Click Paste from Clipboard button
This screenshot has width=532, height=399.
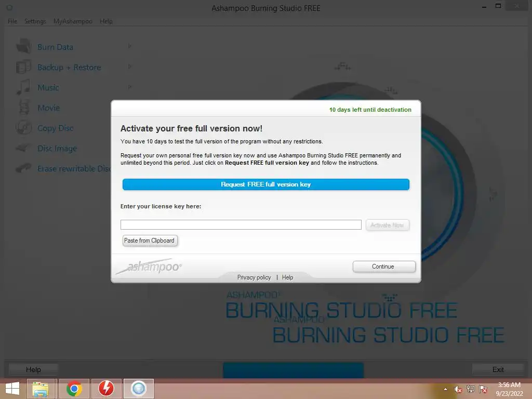point(150,241)
